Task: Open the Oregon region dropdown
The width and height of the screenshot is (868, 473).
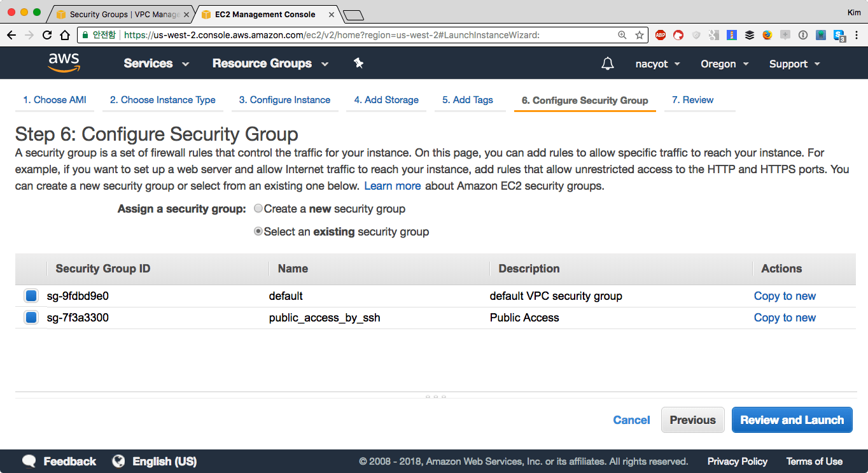Action: [x=724, y=64]
